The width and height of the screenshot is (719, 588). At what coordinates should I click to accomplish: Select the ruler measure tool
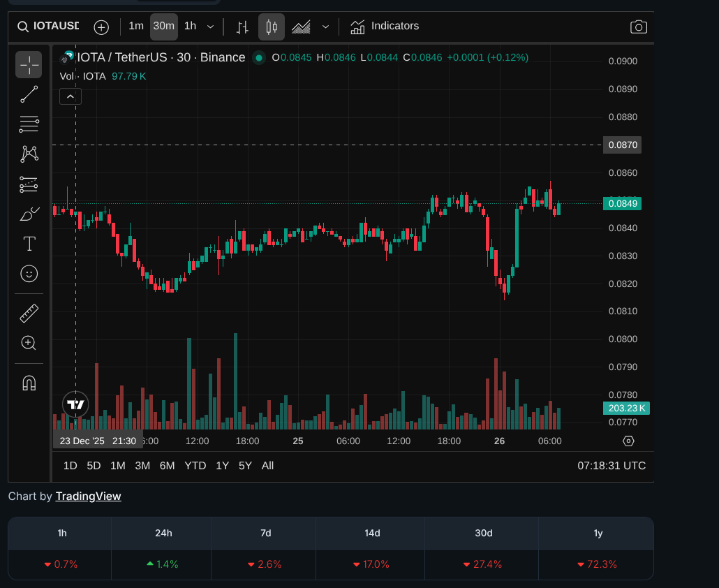tap(29, 314)
